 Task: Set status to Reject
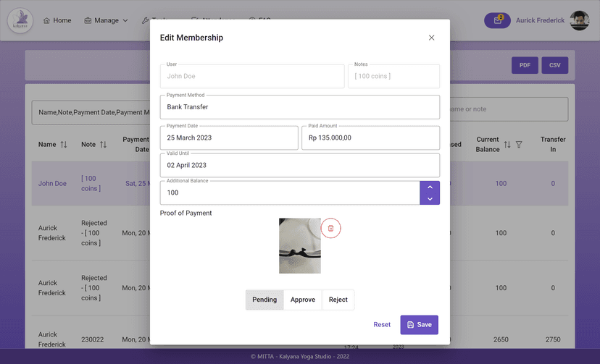[338, 300]
